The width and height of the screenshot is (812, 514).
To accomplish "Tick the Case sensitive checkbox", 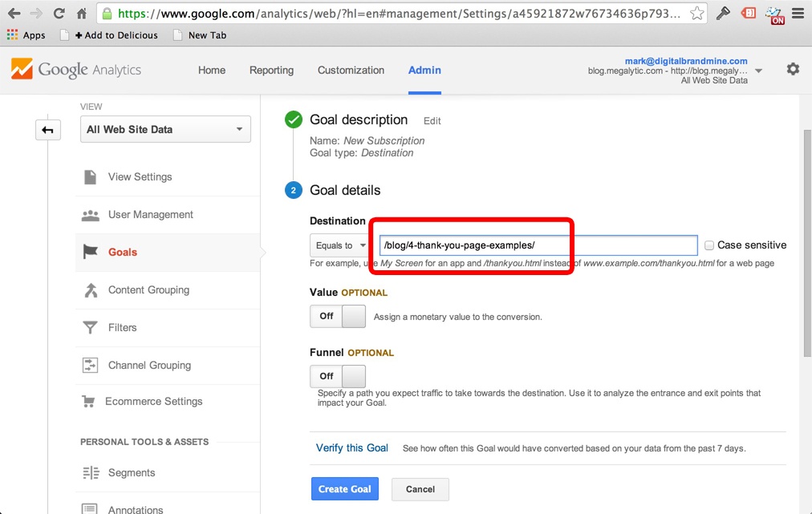I will point(709,245).
